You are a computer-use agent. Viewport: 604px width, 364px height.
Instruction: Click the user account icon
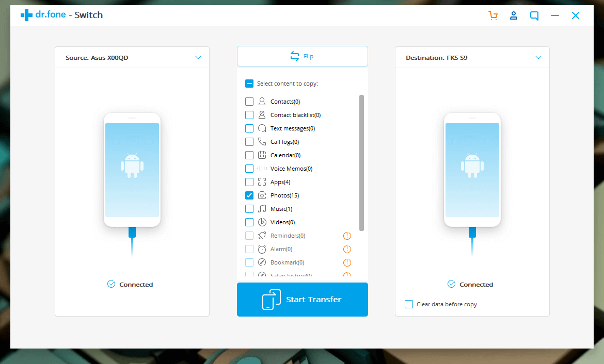[514, 15]
